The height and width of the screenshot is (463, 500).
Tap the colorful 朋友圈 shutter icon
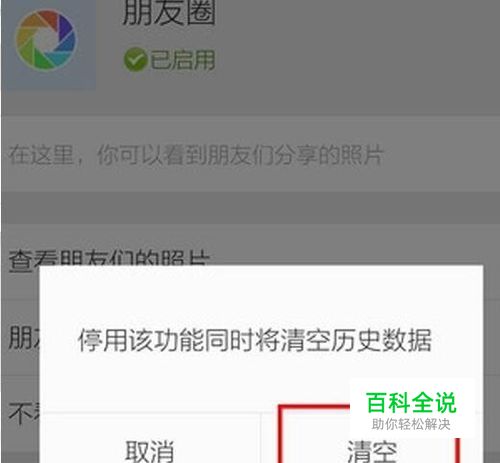point(46,40)
